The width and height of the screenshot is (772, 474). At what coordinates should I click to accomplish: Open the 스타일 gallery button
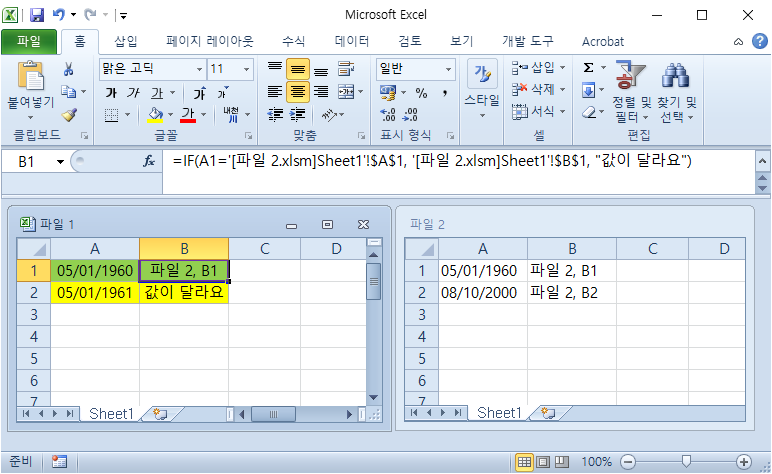[482, 90]
